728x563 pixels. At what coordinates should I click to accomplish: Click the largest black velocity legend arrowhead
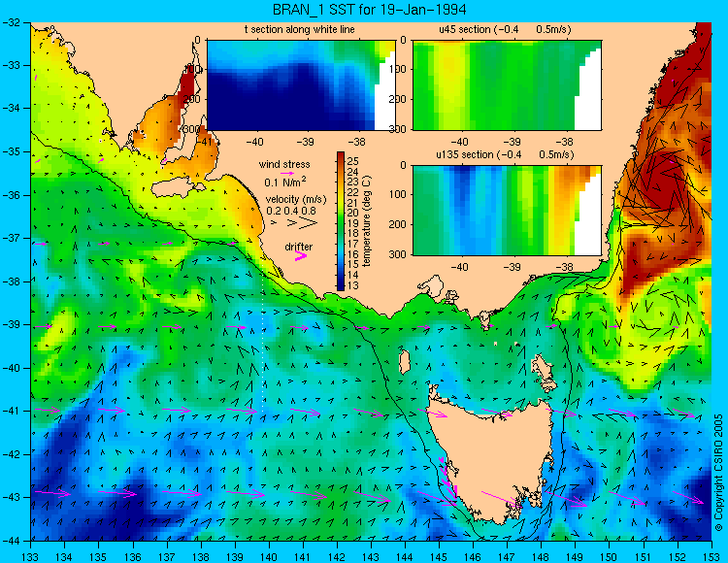(308, 223)
